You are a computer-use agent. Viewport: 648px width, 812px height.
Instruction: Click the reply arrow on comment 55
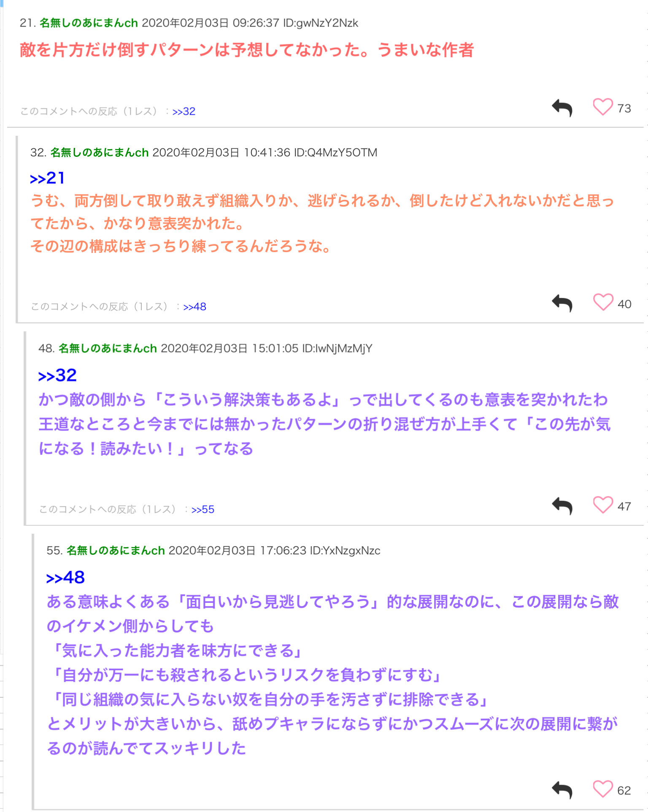[562, 790]
